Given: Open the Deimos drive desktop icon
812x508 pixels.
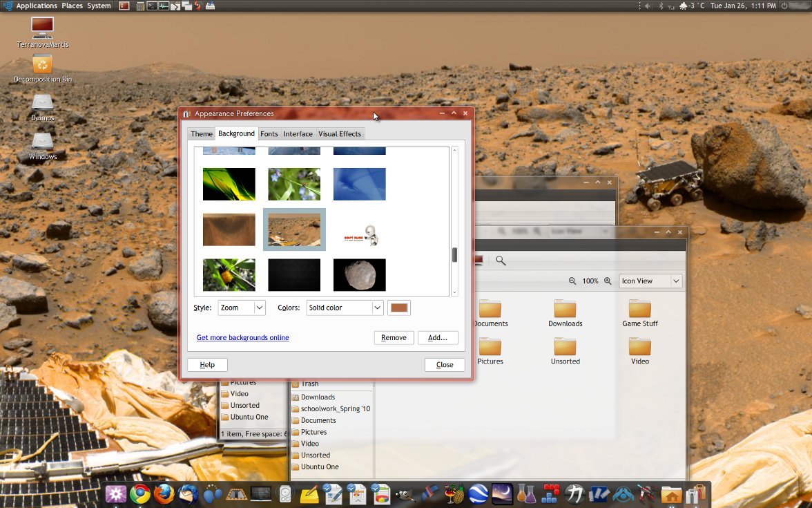Looking at the screenshot, I should (43, 107).
